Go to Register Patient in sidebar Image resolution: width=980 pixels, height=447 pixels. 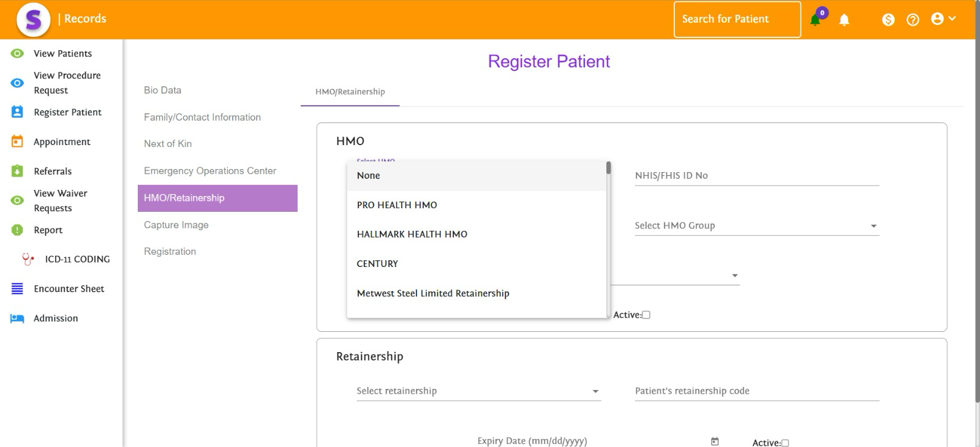(67, 112)
